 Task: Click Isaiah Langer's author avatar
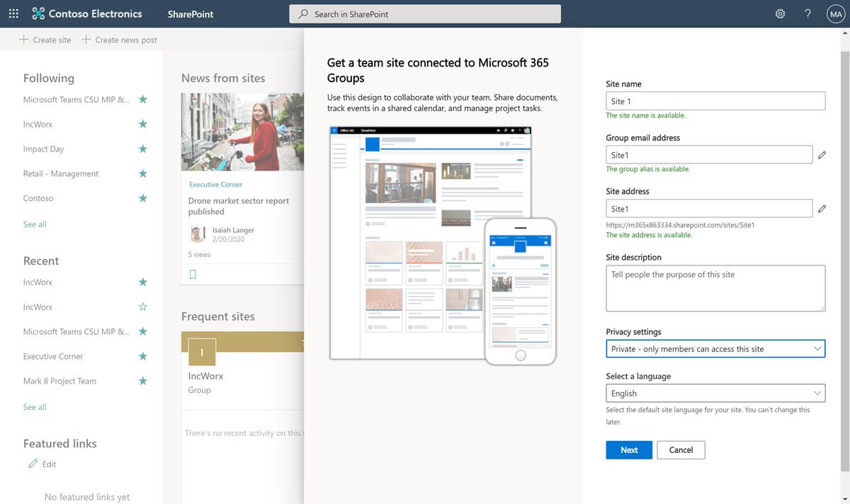pos(198,234)
